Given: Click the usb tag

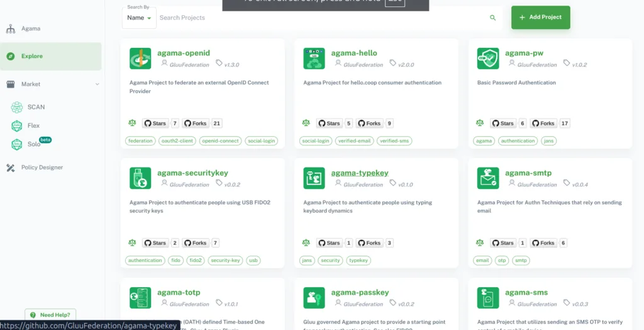Looking at the screenshot, I should point(253,261).
